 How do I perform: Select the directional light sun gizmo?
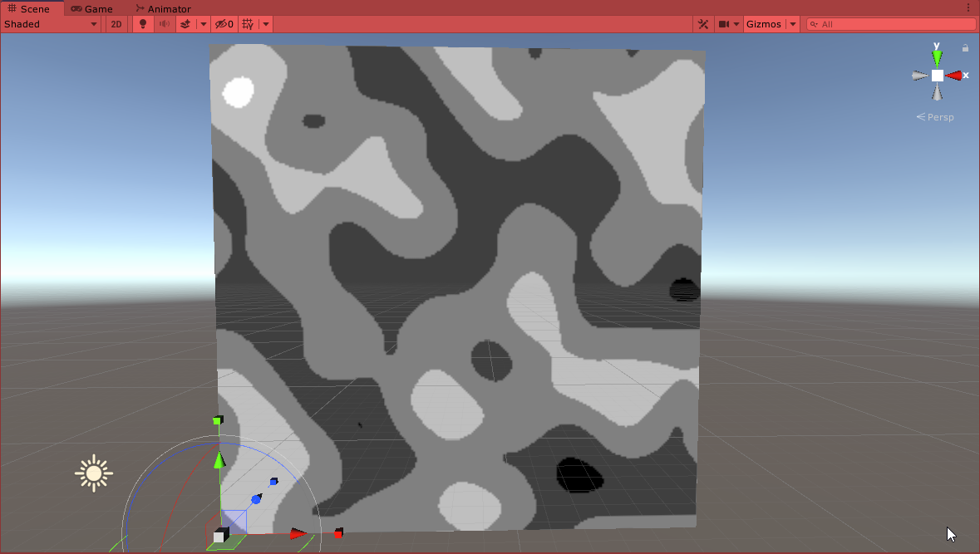94,473
